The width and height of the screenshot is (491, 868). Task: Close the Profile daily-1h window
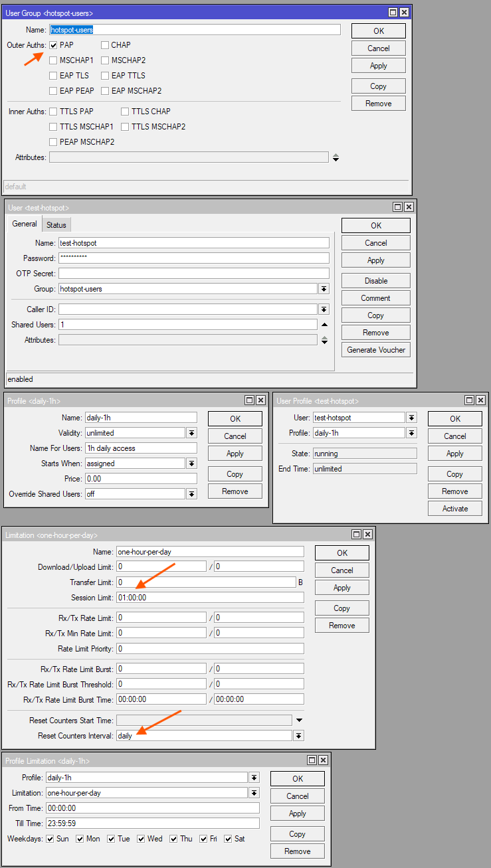tap(260, 400)
